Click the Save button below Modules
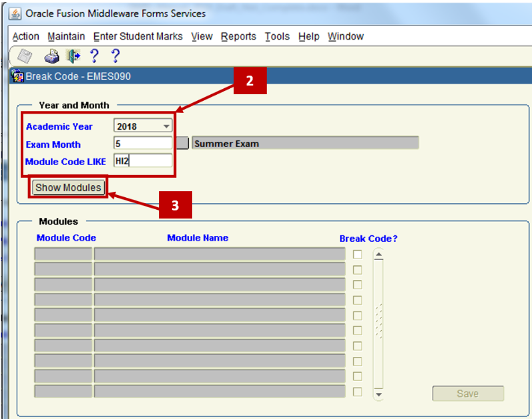532x419 pixels. click(467, 394)
